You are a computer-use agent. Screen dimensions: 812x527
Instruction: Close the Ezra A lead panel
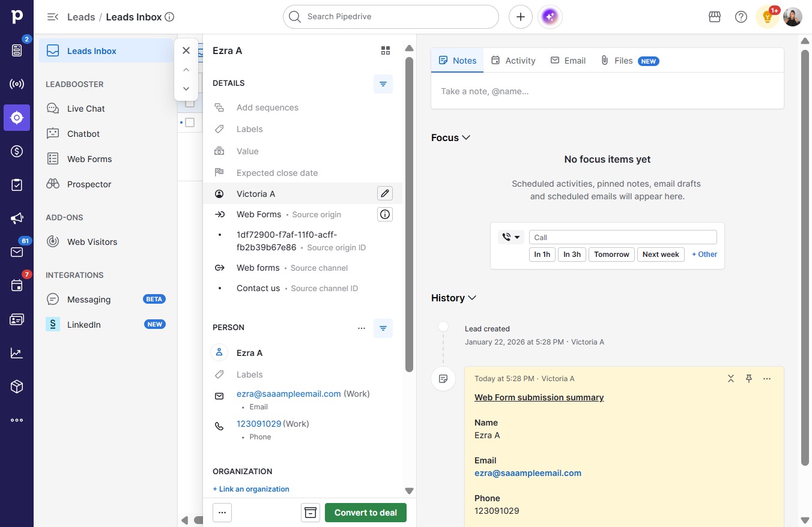click(186, 50)
